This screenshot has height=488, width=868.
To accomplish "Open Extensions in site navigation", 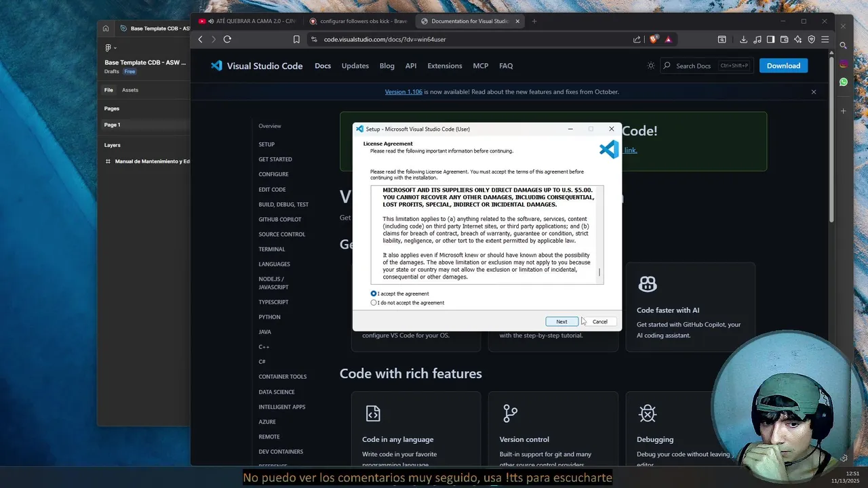I will [445, 66].
